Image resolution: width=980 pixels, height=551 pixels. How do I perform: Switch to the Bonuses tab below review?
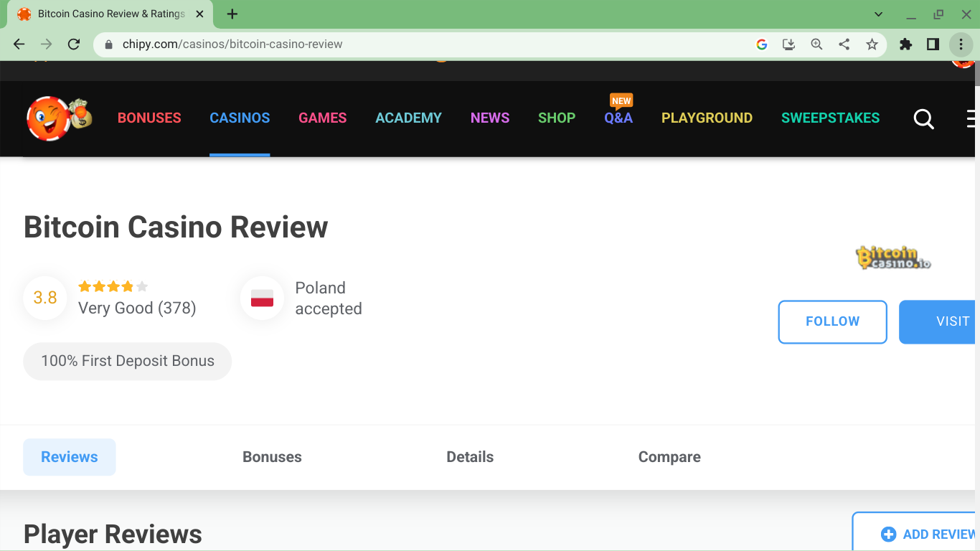pos(272,457)
